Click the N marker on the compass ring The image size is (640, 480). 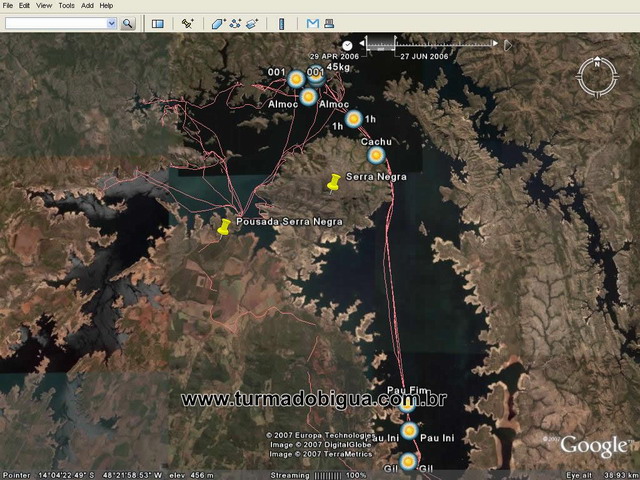597,63
